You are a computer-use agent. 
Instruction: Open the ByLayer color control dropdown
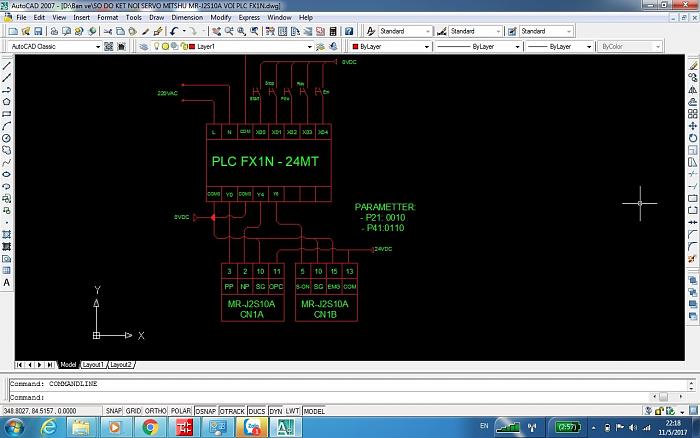pyautogui.click(x=426, y=46)
